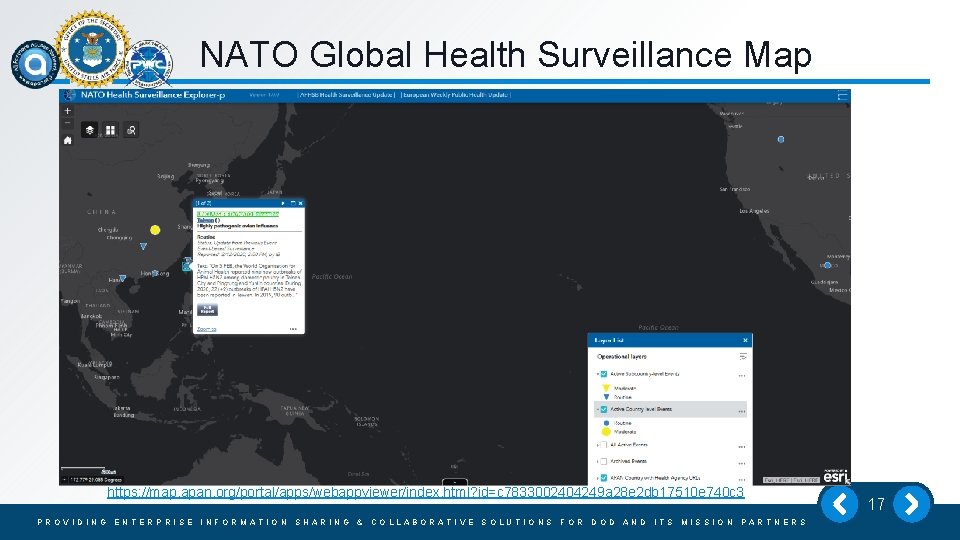This screenshot has height=540, width=960.
Task: Expand Archived Events layer
Action: tap(598, 462)
